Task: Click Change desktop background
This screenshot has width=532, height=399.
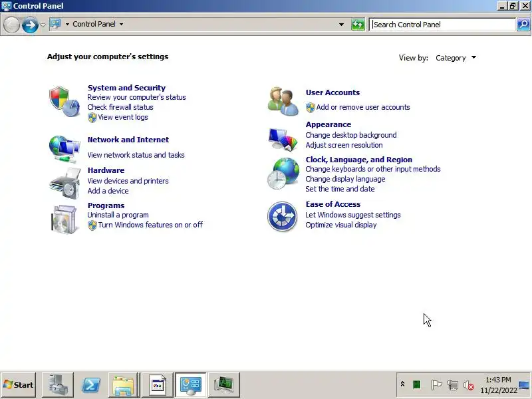Action: (351, 135)
